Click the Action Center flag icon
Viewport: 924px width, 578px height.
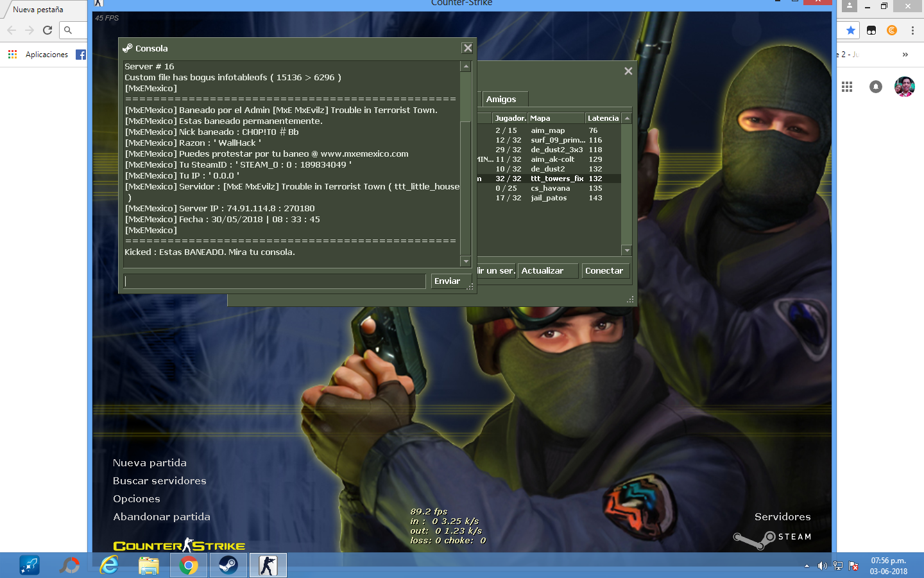pyautogui.click(x=853, y=566)
